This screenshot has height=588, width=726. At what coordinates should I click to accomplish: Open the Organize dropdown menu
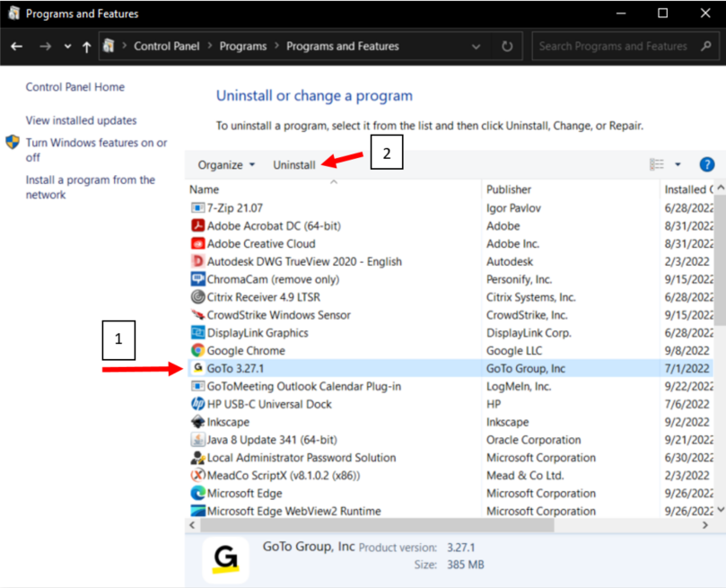pyautogui.click(x=226, y=165)
